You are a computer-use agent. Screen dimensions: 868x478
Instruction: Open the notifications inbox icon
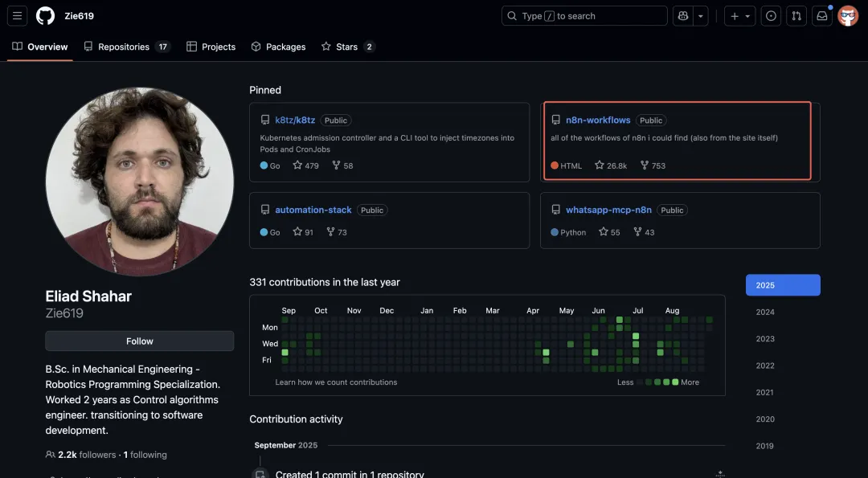pos(822,16)
